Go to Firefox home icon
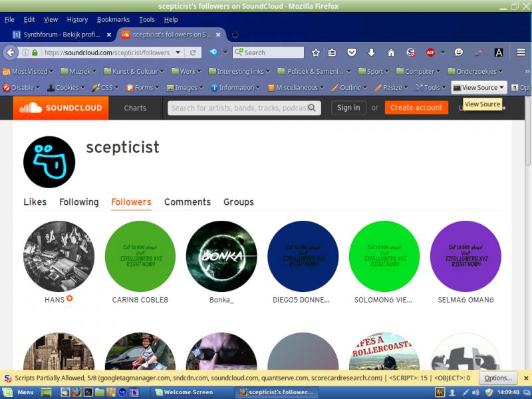 pos(391,53)
